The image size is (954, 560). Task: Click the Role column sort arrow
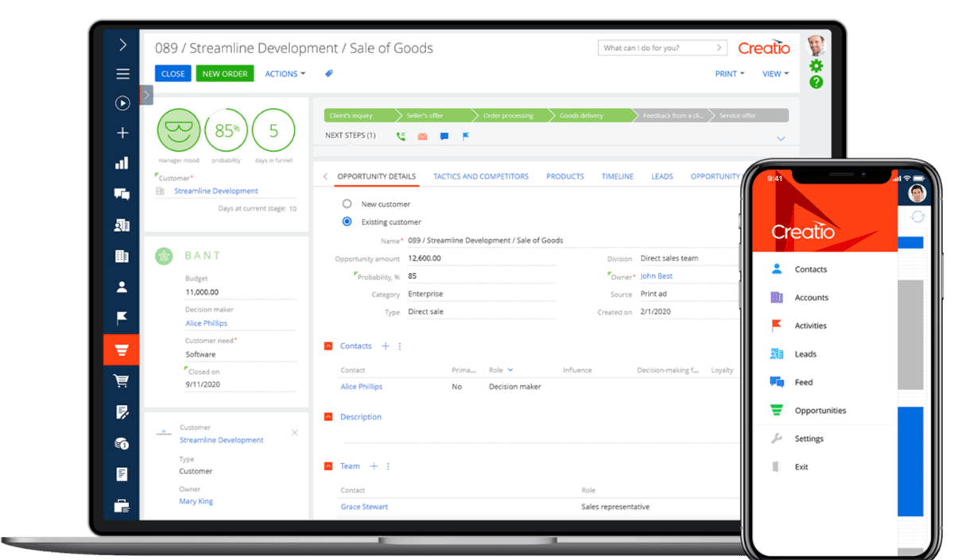510,370
